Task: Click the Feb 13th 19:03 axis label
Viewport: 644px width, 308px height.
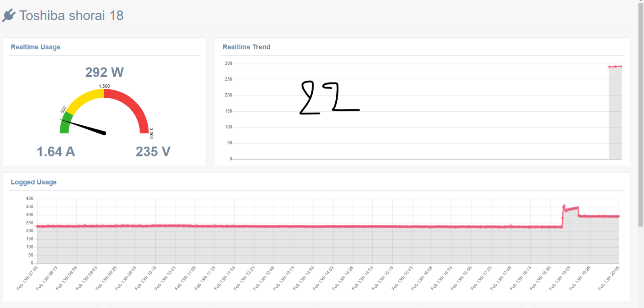Action: click(x=560, y=278)
